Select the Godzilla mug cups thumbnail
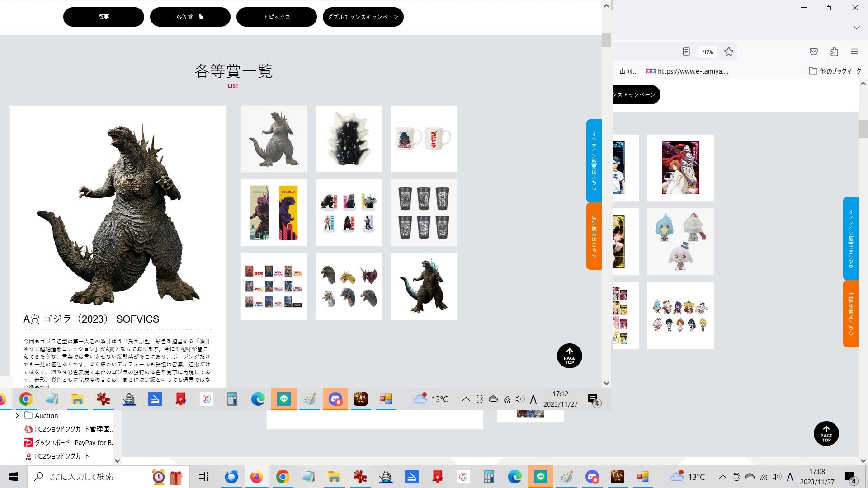The width and height of the screenshot is (868, 488). tap(424, 139)
